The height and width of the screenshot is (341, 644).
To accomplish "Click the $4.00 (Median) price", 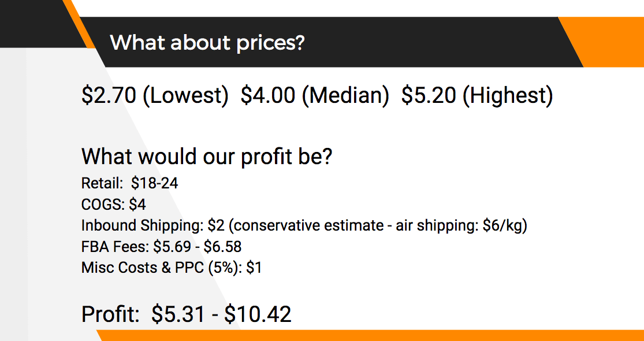I will 314,95.
